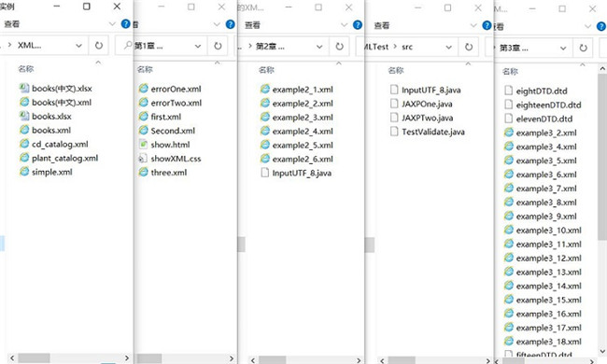The image size is (607, 364).
Task: Expand address history dropdown in 第3章 window
Action: coord(563,49)
